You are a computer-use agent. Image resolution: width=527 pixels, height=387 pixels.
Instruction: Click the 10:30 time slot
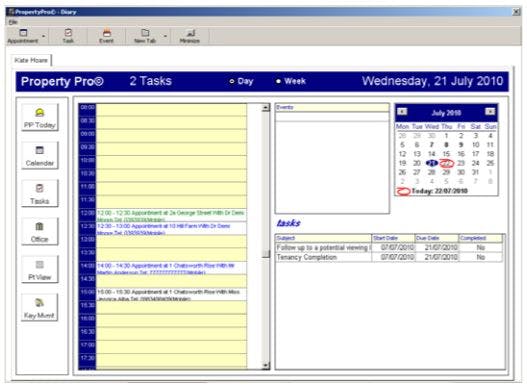(171, 176)
